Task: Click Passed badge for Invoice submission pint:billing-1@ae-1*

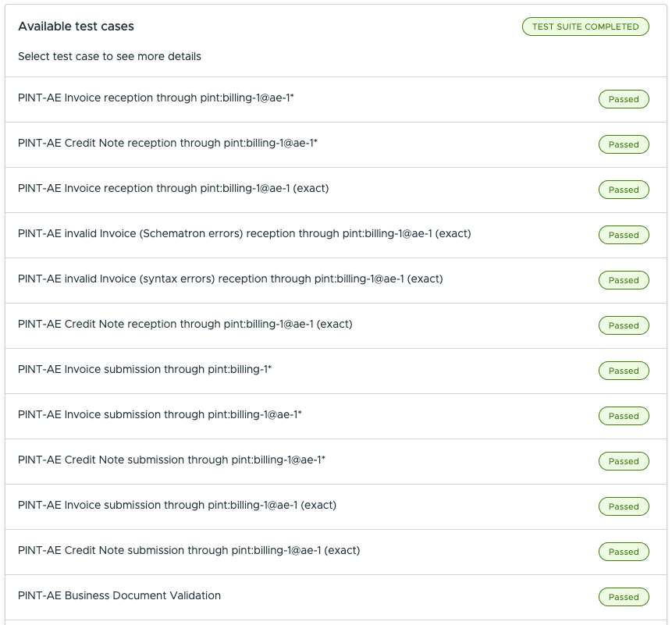Action: tap(624, 417)
